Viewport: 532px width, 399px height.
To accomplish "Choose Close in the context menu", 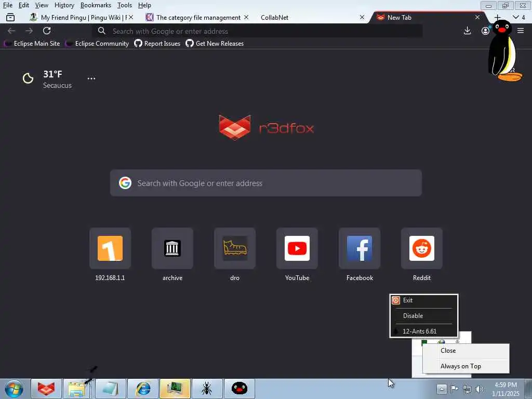I will pos(466,351).
